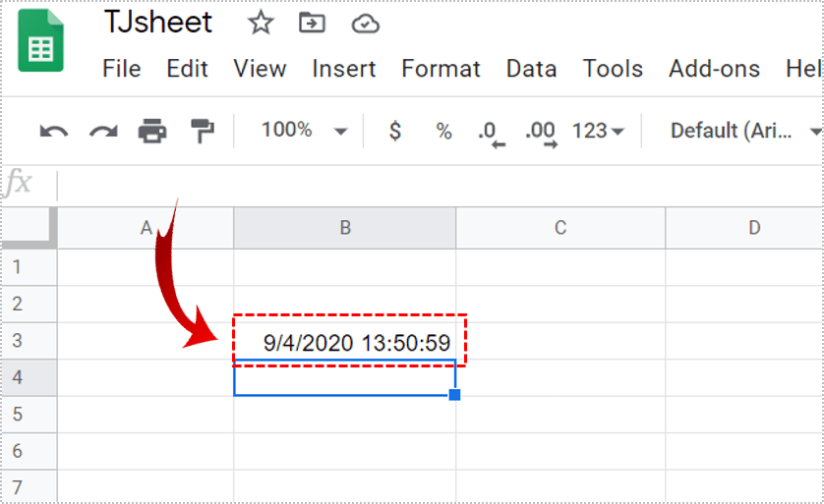Click the move to folder icon

312,24
